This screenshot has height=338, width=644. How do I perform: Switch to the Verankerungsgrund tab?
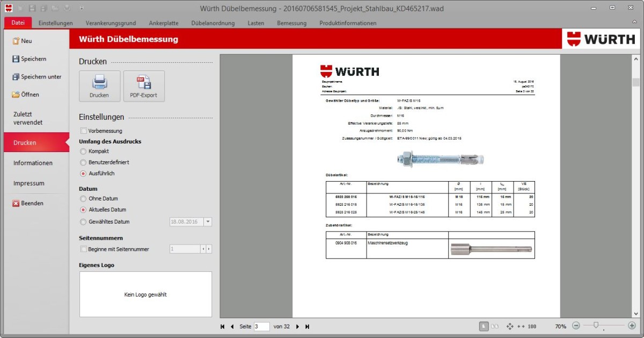click(111, 23)
